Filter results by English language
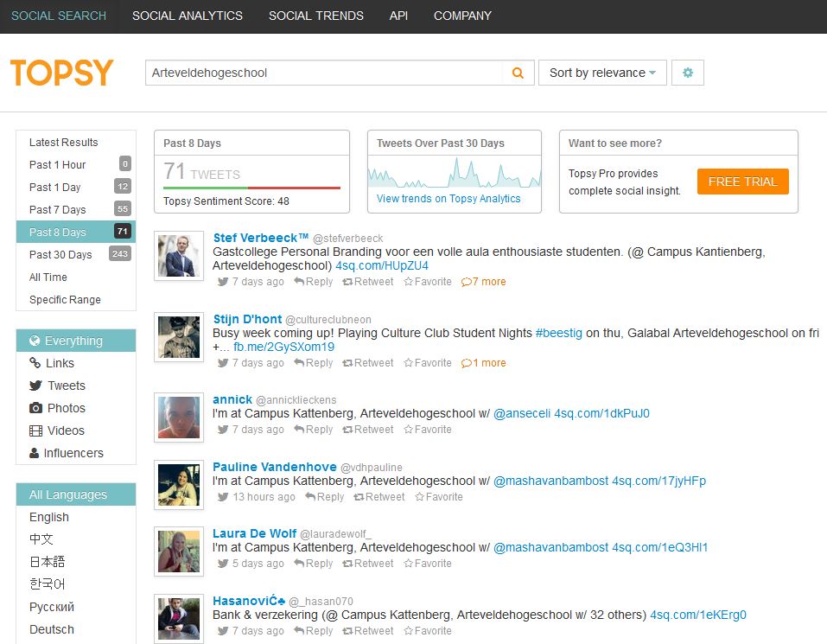Viewport: 827px width, 644px height. (x=49, y=517)
